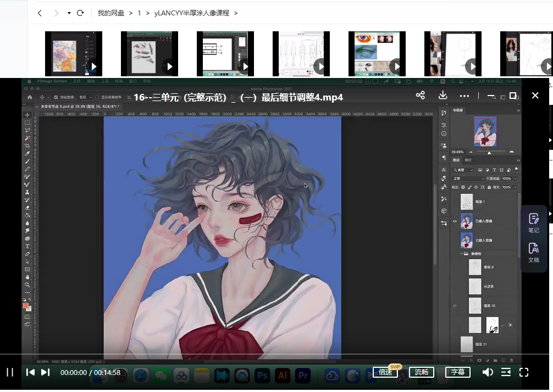The width and height of the screenshot is (553, 392).
Task: Click the navigator zoom slider handle
Action: point(489,153)
